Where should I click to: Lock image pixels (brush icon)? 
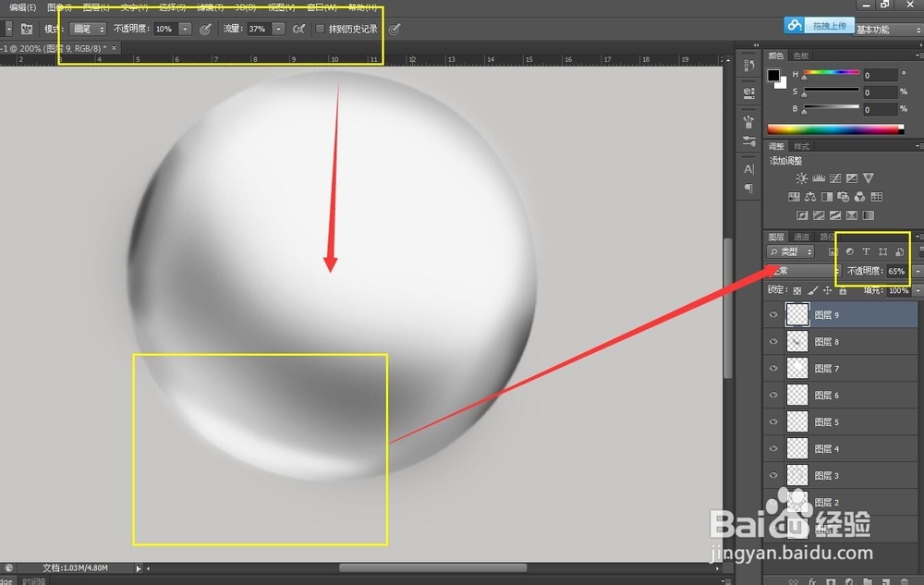tap(812, 290)
